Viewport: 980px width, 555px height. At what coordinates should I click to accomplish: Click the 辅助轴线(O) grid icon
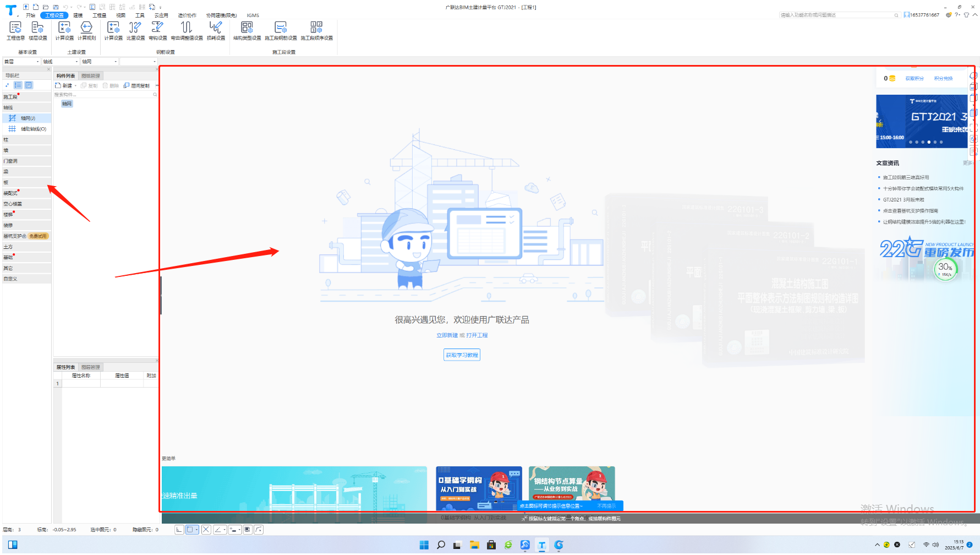point(12,129)
